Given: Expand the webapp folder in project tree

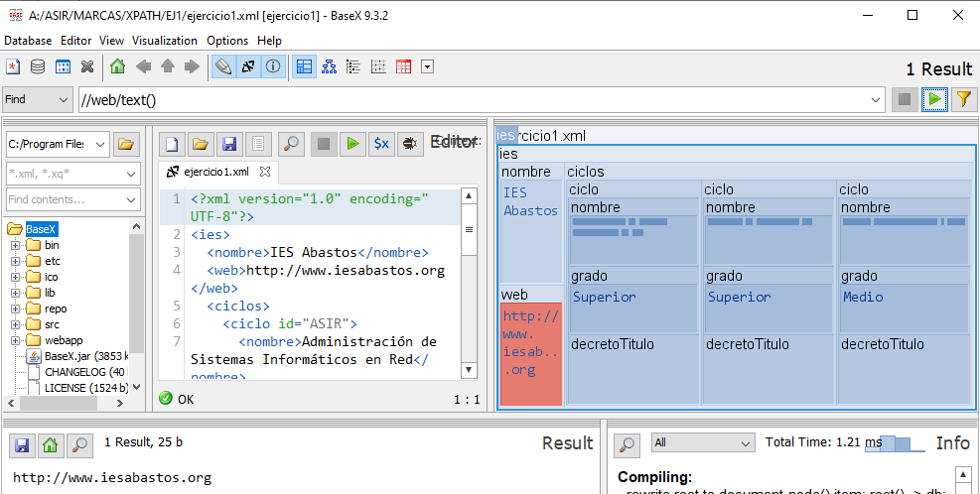Looking at the screenshot, I should pos(16,340).
